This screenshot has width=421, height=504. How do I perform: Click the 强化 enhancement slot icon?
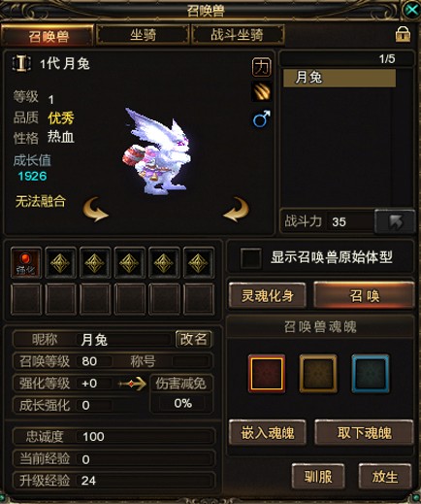pyautogui.click(x=26, y=262)
